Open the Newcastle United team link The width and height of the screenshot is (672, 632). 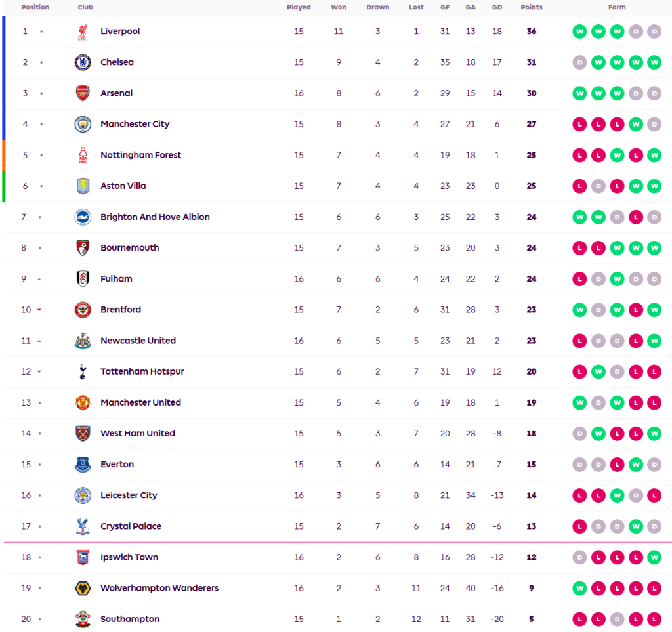point(138,341)
